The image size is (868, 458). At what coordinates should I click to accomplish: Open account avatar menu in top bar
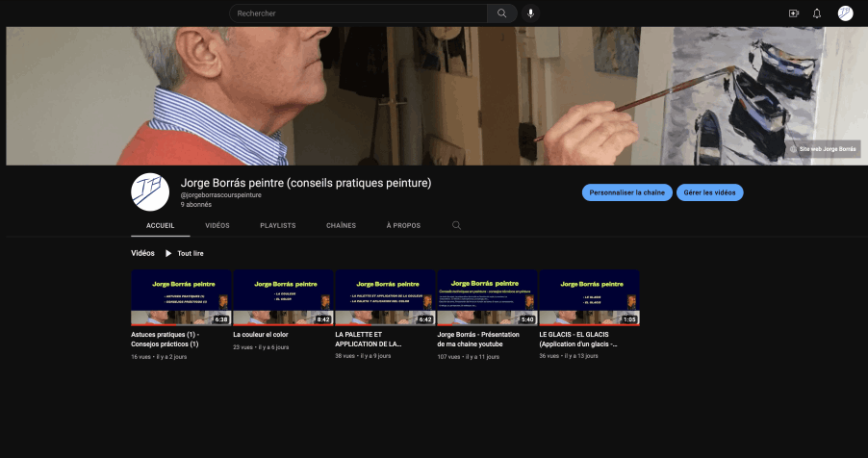click(845, 13)
